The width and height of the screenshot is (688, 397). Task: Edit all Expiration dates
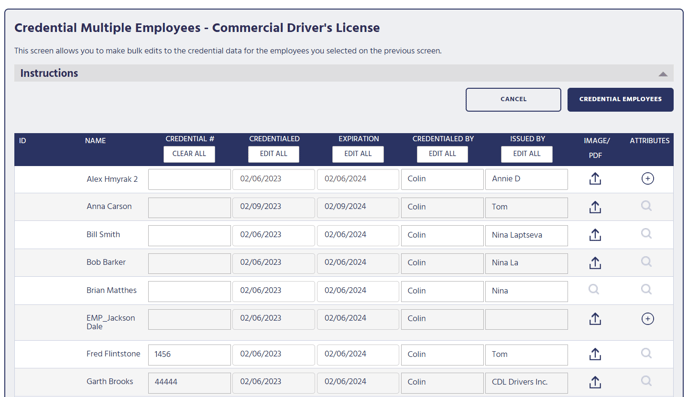[358, 154]
